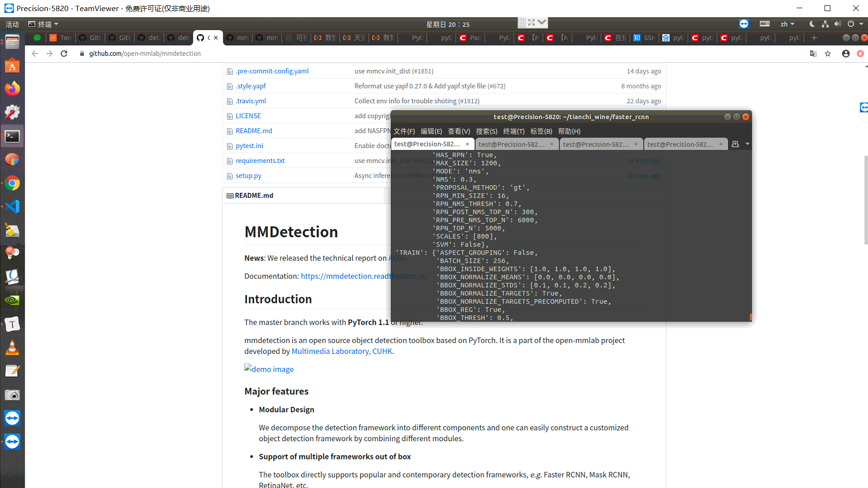Viewport: 868px width, 488px height.
Task: Open the terminal 文件(F) menu
Action: pyautogui.click(x=404, y=131)
